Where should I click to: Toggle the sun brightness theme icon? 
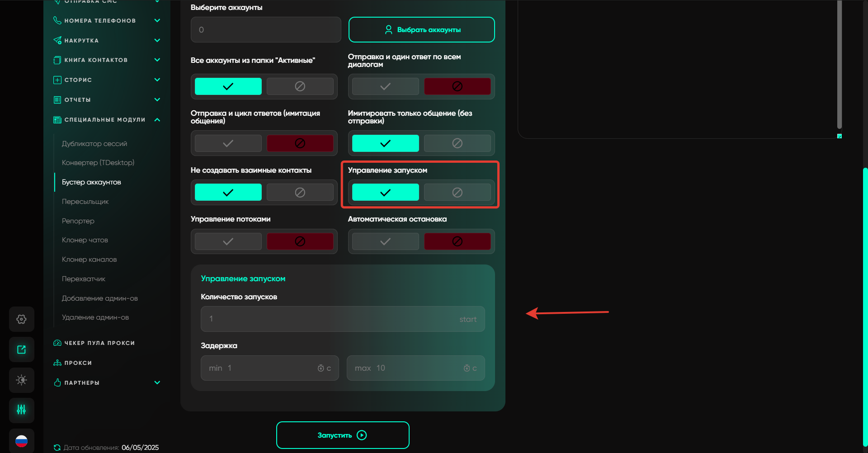(21, 380)
